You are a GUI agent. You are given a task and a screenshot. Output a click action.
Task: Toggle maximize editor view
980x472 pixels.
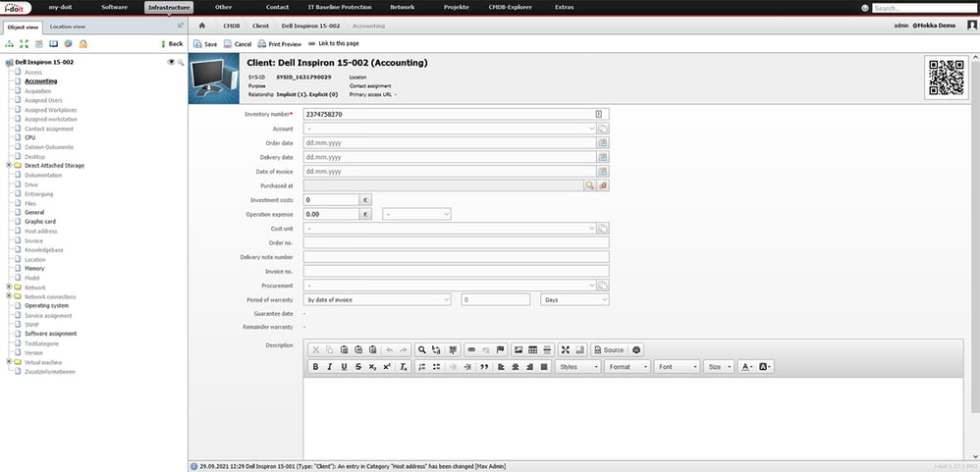click(x=565, y=350)
